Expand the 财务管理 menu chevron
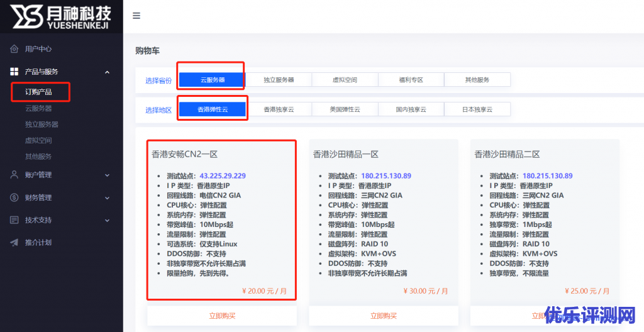Screen dimensions: 644x332 [x=107, y=198]
